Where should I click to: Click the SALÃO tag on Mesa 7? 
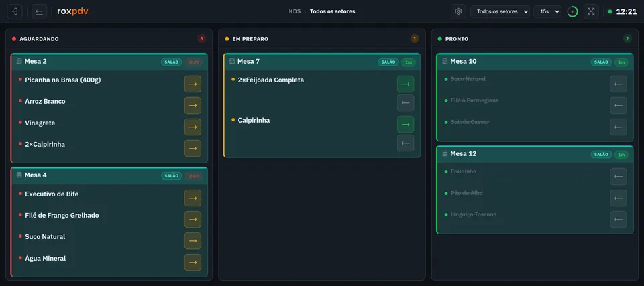tap(388, 62)
